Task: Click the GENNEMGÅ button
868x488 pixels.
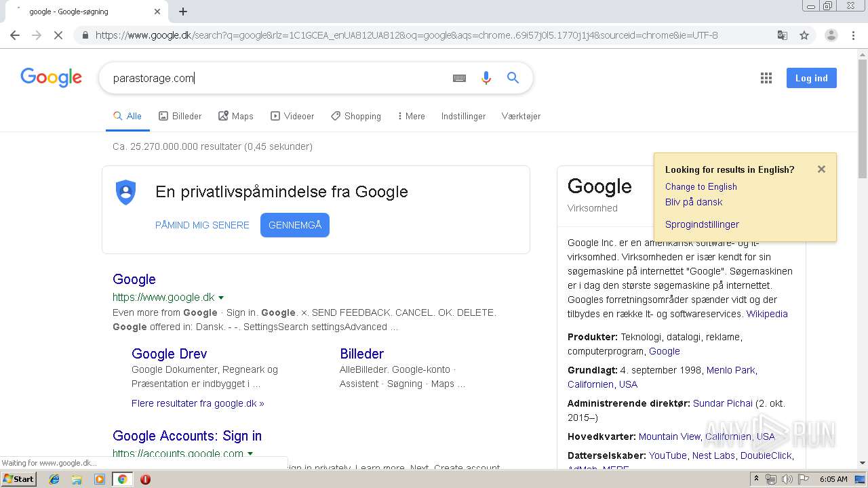Action: click(295, 225)
